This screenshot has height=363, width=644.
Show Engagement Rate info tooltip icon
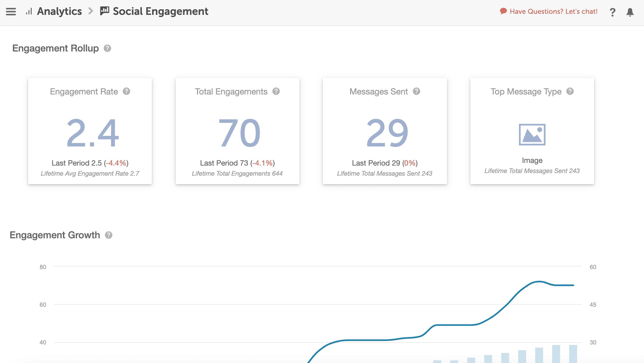(x=126, y=91)
